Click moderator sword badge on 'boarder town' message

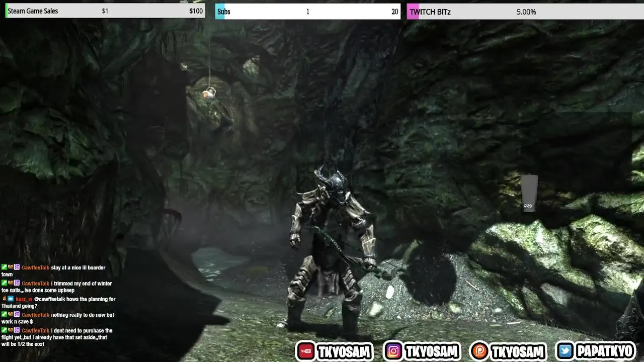4,268
